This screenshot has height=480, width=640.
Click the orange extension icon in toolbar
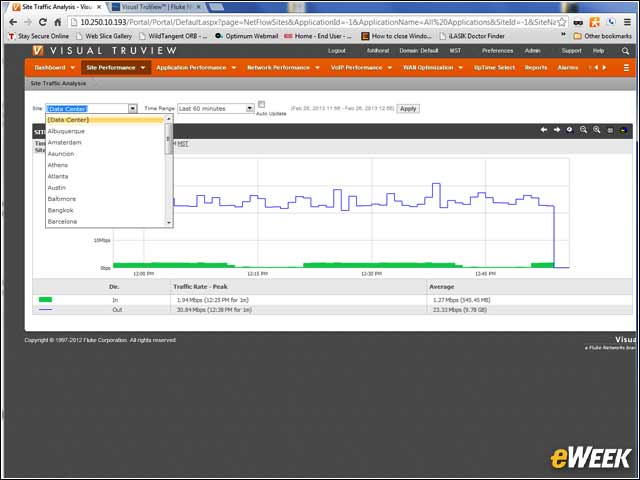click(595, 22)
